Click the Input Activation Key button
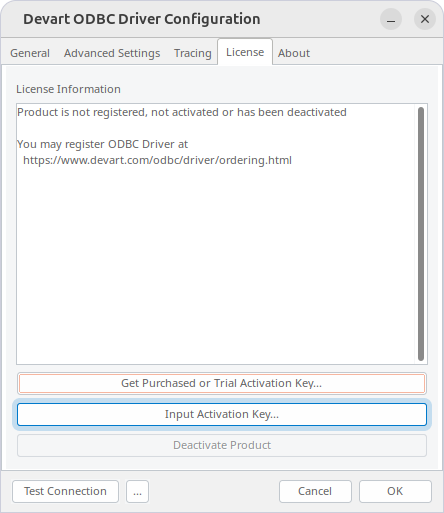This screenshot has width=444, height=513. [x=222, y=414]
